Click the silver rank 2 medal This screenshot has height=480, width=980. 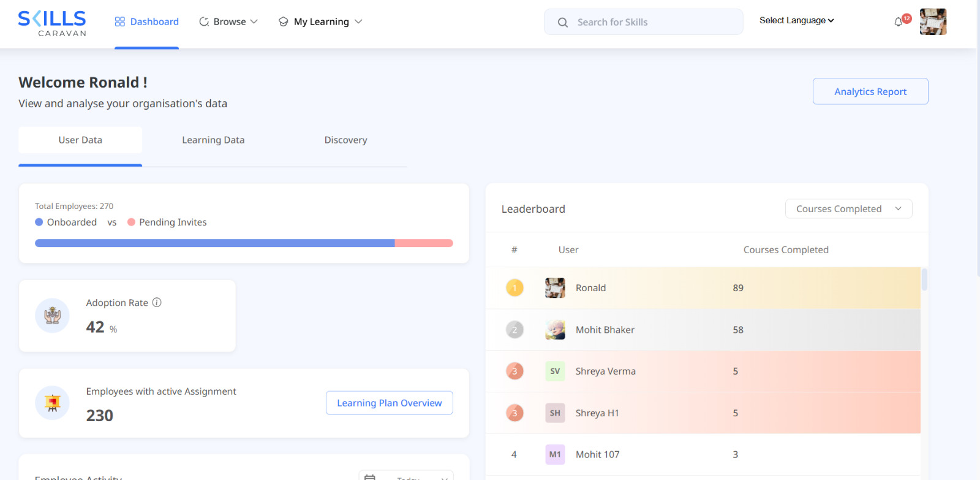514,330
